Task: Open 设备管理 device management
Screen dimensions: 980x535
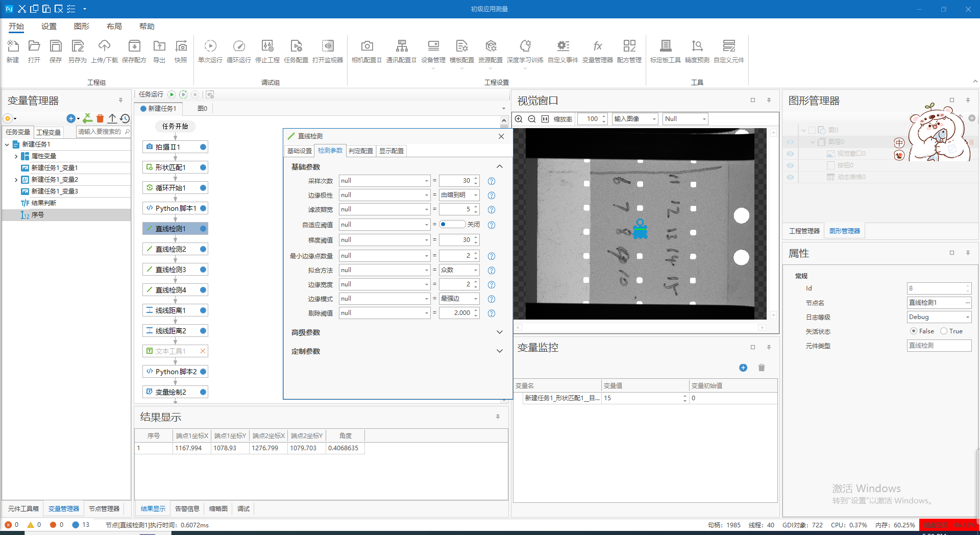Action: point(433,51)
